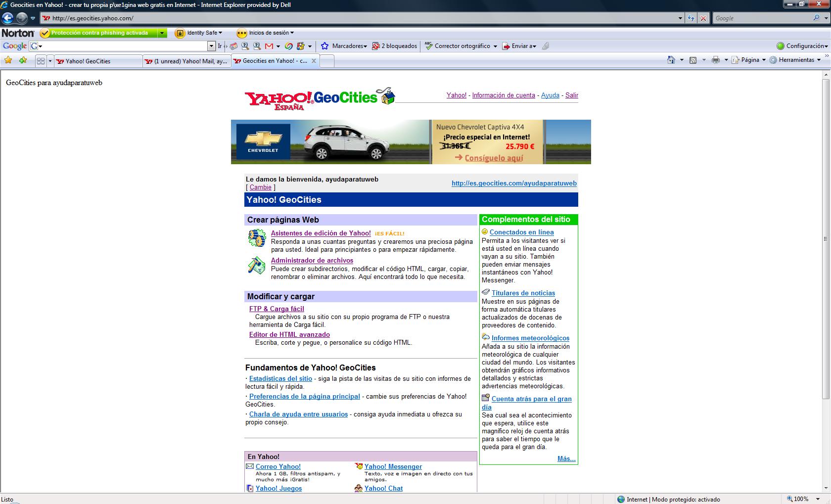The width and height of the screenshot is (831, 504).
Task: Click the Favorites Center star icon
Action: click(8, 60)
